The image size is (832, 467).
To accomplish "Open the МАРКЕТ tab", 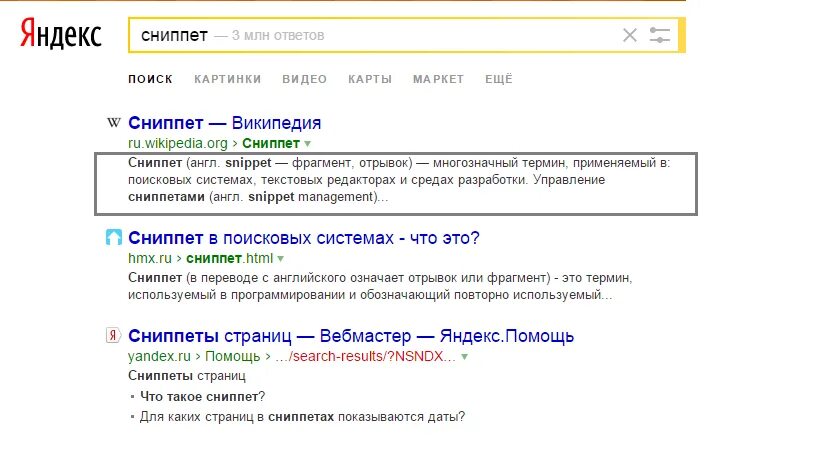I will [x=438, y=79].
